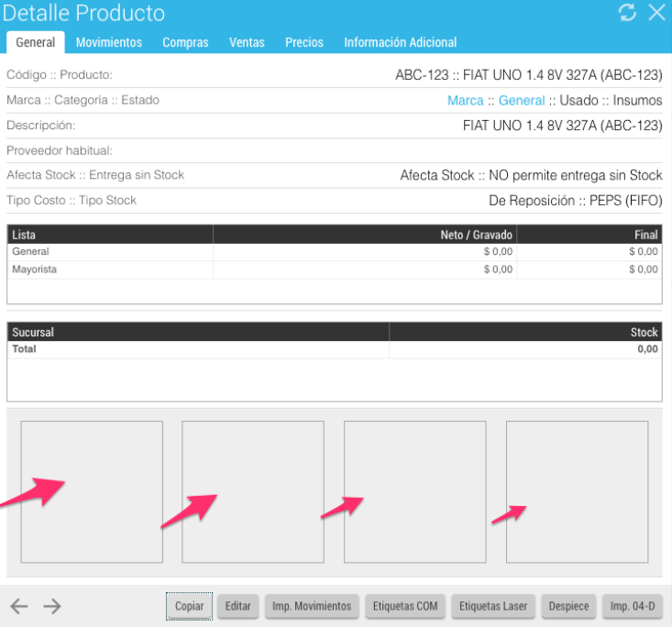This screenshot has height=627, width=672.
Task: Open the Compras tab
Action: point(185,42)
